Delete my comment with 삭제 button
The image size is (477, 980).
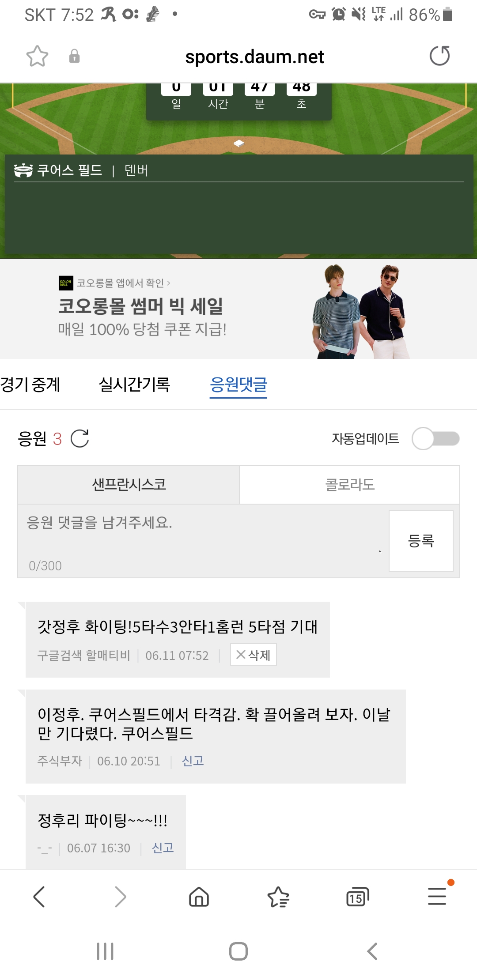[x=254, y=655]
